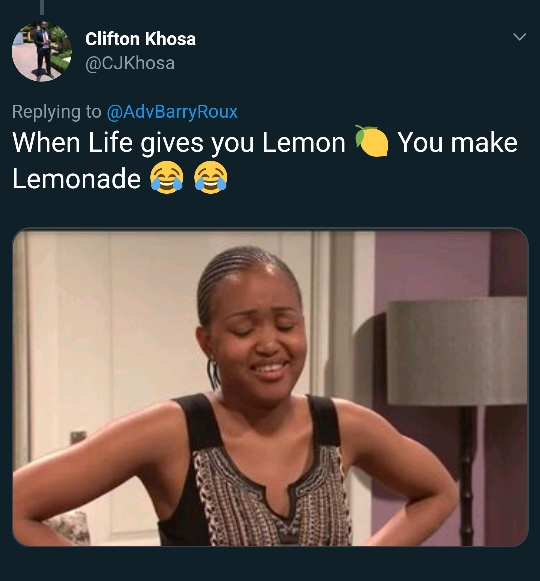Open the tweet options chevron menu
This screenshot has width=540, height=581.
[x=519, y=37]
